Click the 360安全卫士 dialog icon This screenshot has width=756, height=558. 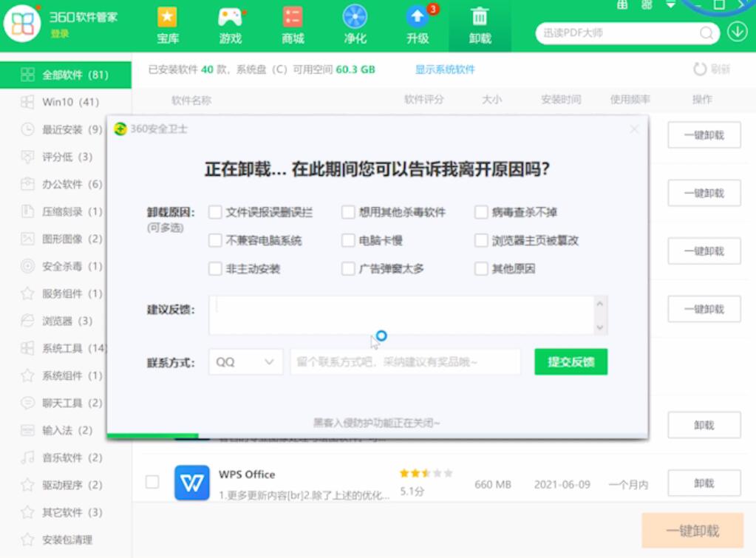[120, 129]
